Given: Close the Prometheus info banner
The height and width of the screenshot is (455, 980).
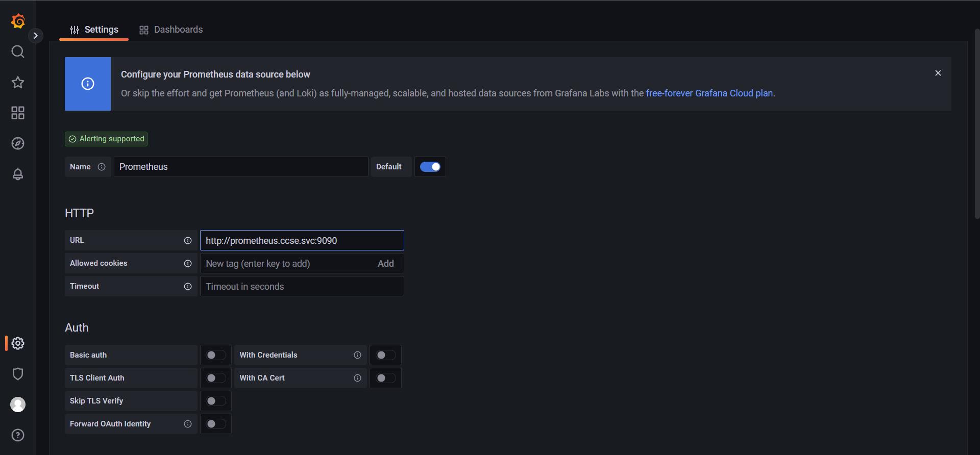Looking at the screenshot, I should pos(938,73).
